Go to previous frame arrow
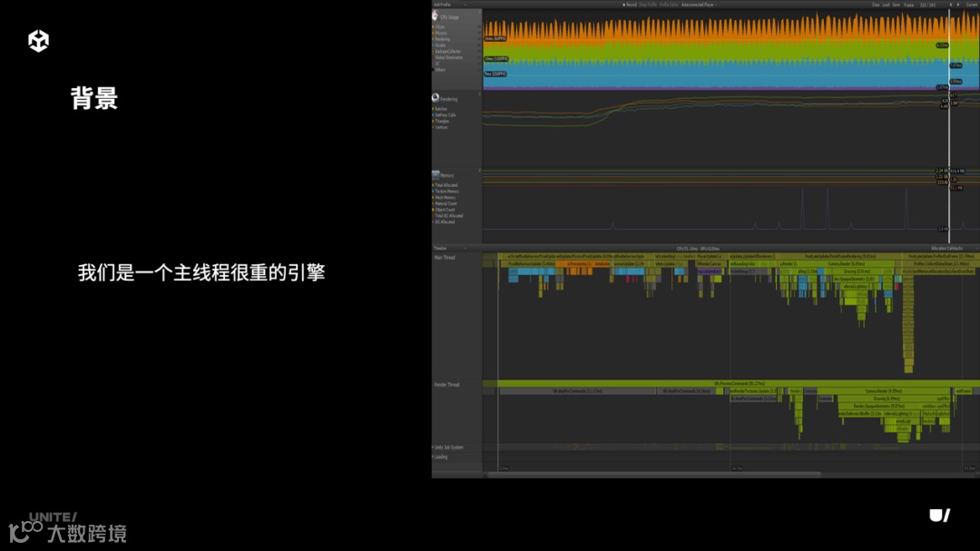Viewport: 980px width, 551px height. pos(951,5)
